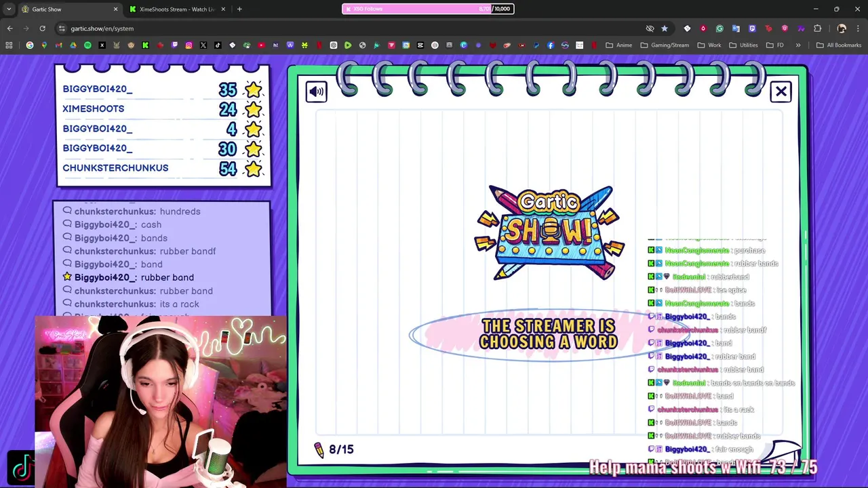Expand the tab search dropdown
The image size is (868, 488).
9,9
